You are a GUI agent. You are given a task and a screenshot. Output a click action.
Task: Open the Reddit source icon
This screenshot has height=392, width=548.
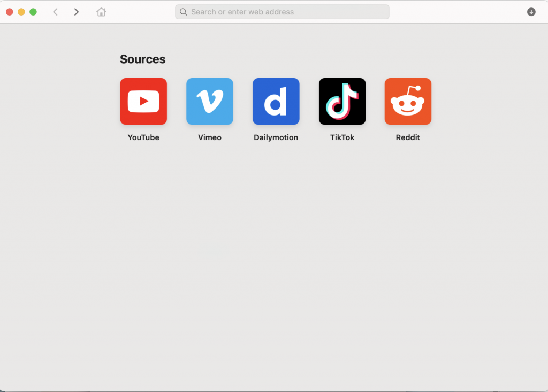(408, 101)
